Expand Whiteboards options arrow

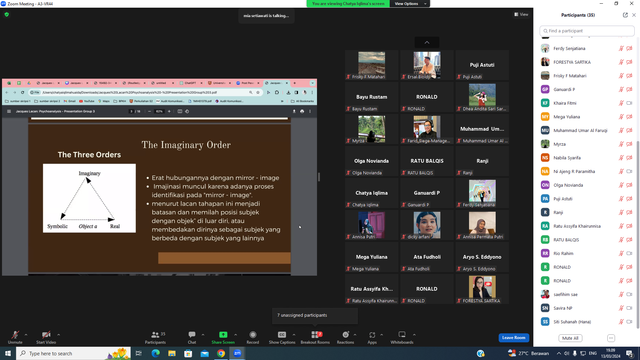[x=414, y=335]
